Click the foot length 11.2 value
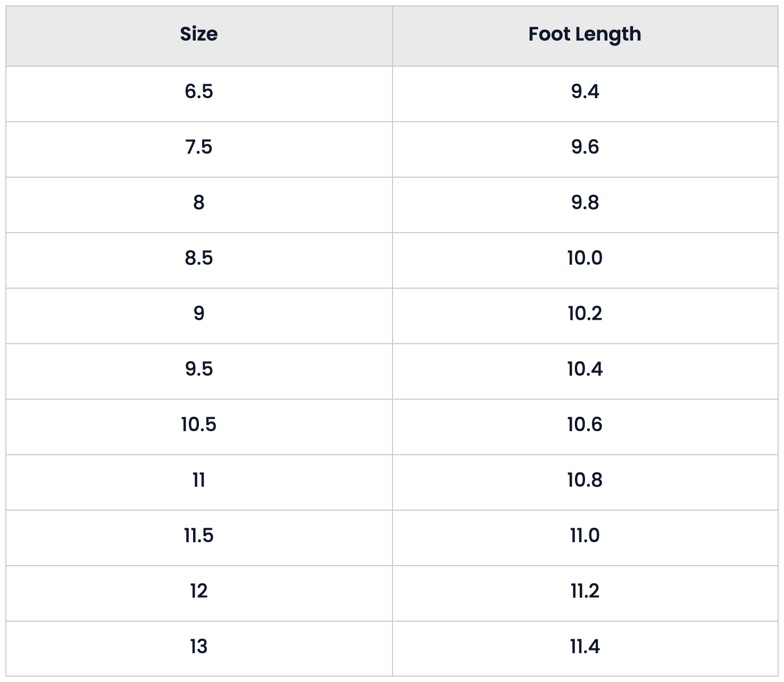 (x=585, y=591)
